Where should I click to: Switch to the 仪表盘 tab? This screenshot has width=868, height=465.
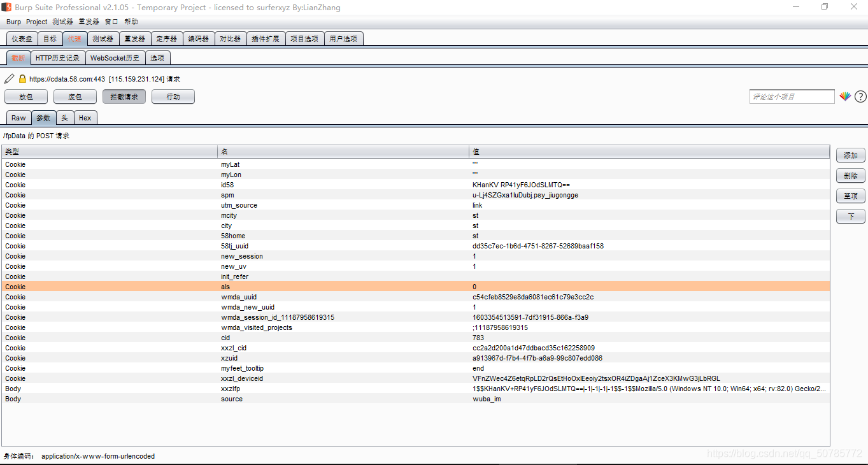pyautogui.click(x=22, y=39)
